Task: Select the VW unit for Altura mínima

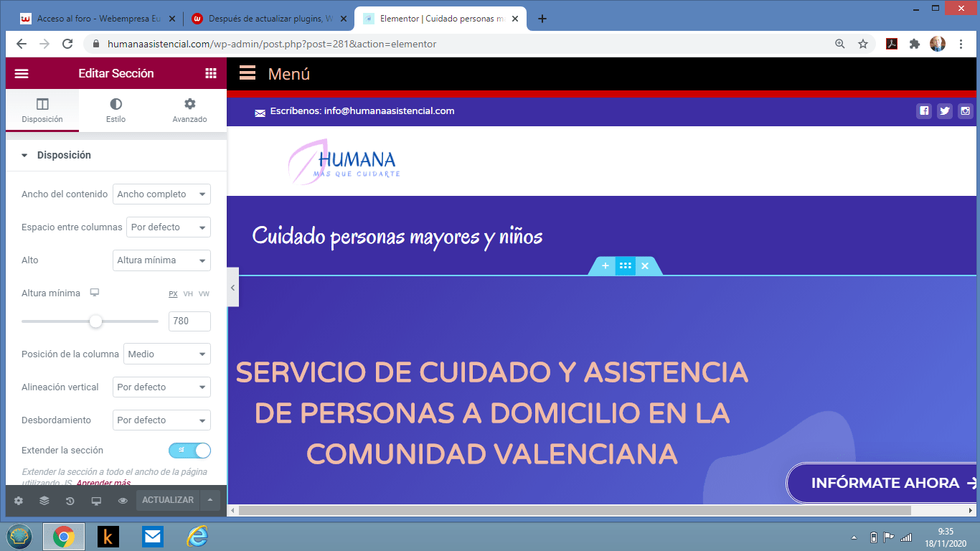Action: (x=204, y=294)
